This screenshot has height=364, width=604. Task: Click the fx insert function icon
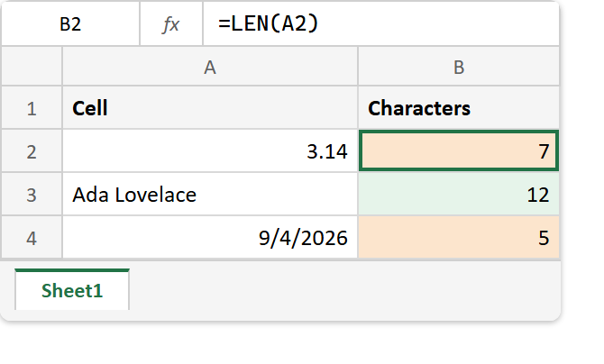(x=171, y=24)
